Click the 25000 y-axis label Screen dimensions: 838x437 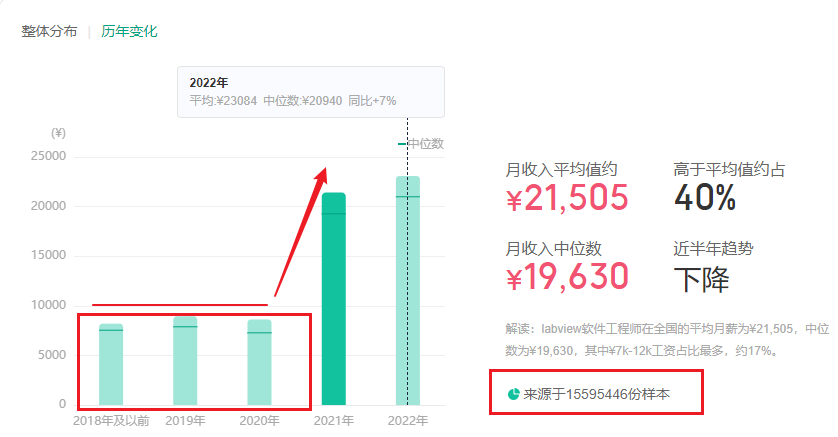[49, 157]
